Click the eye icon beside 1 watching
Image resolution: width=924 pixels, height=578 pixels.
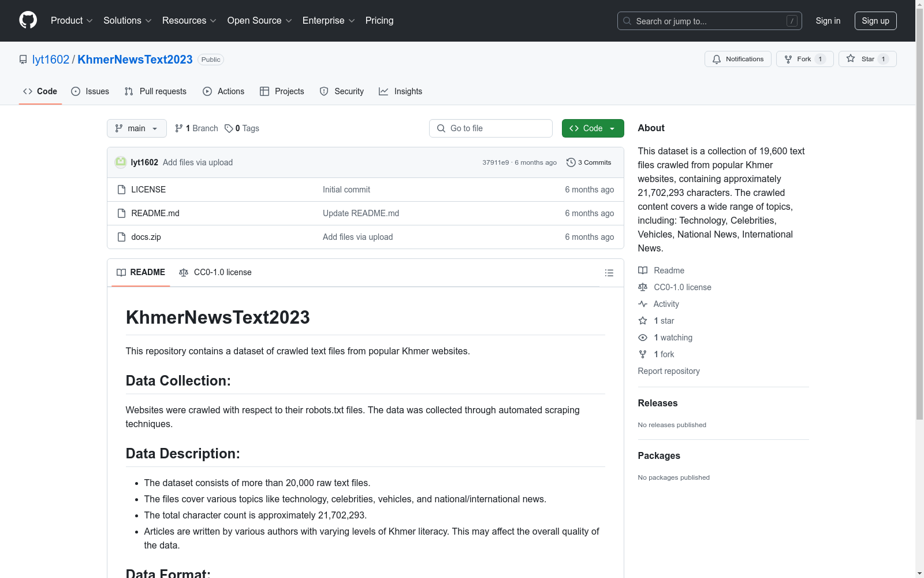[x=643, y=338]
